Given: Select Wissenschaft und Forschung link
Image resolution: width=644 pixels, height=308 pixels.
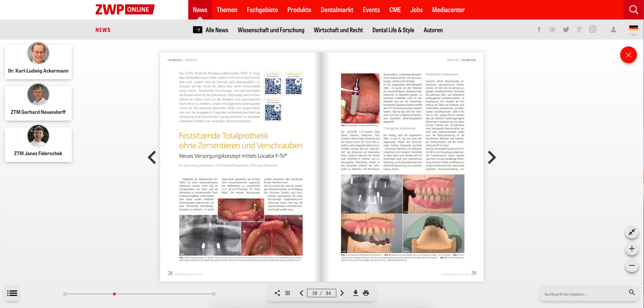Looking at the screenshot, I should tap(271, 30).
